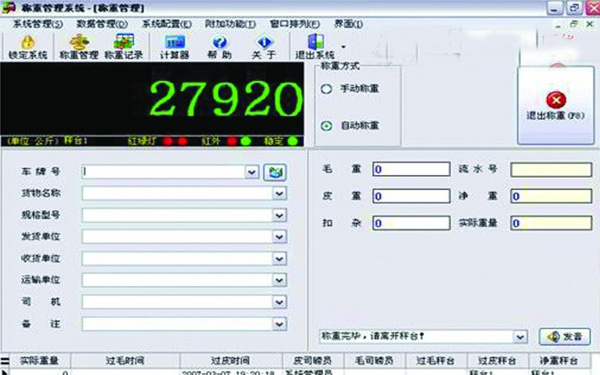This screenshot has width=600, height=375.
Task: Click the 扣杂 input field
Action: (411, 223)
